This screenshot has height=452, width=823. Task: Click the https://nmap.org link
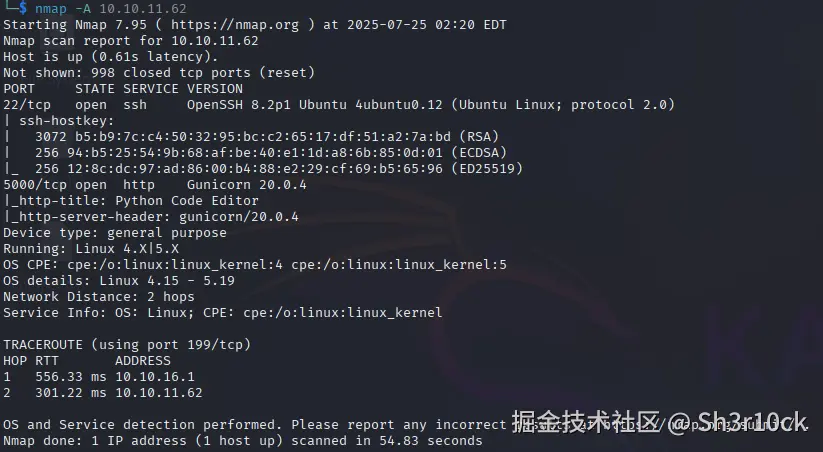click(235, 25)
